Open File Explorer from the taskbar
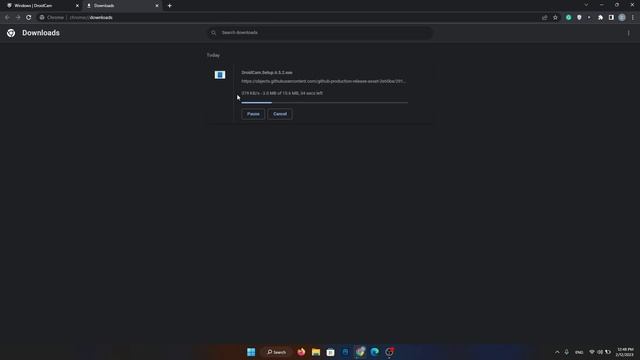Image resolution: width=640 pixels, height=360 pixels. point(316,352)
